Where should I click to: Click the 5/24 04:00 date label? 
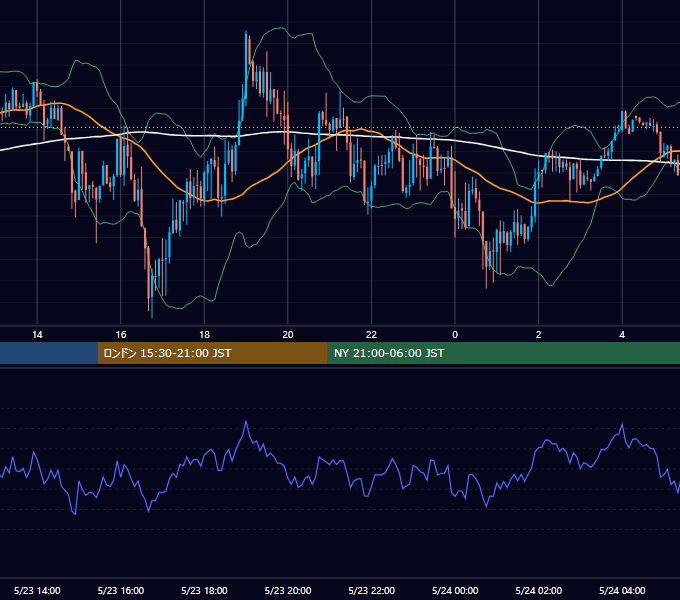[622, 590]
